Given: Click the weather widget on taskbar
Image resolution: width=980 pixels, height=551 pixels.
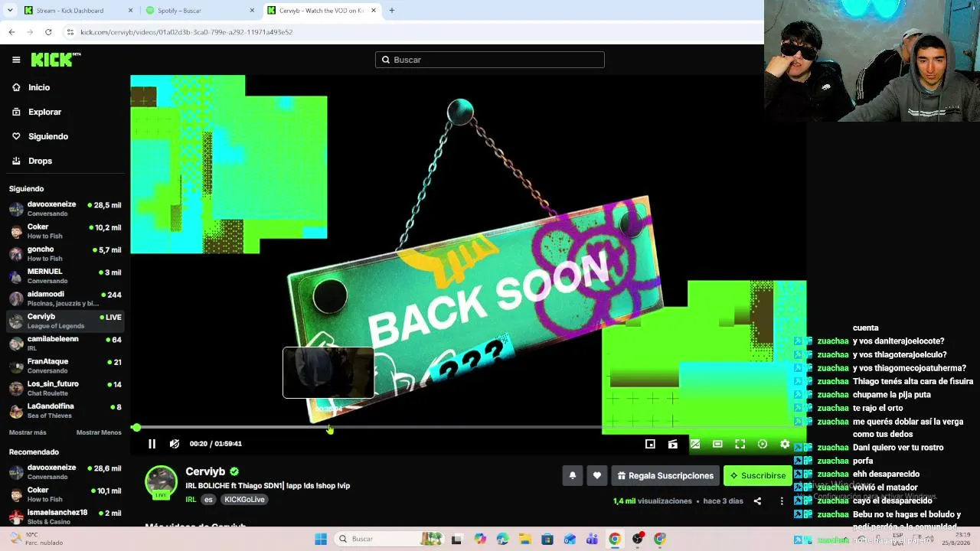Looking at the screenshot, I should 34,539.
